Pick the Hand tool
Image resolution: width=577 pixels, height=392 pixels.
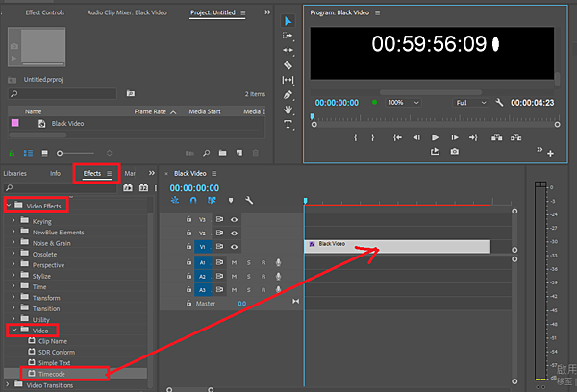[288, 110]
